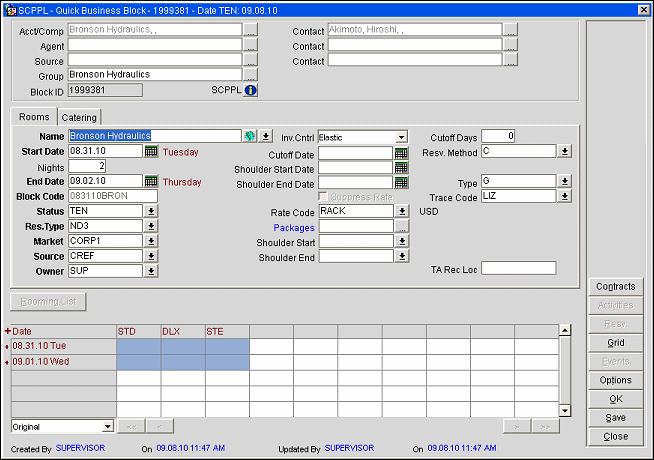Click the globe icon beside Name field

pyautogui.click(x=250, y=136)
